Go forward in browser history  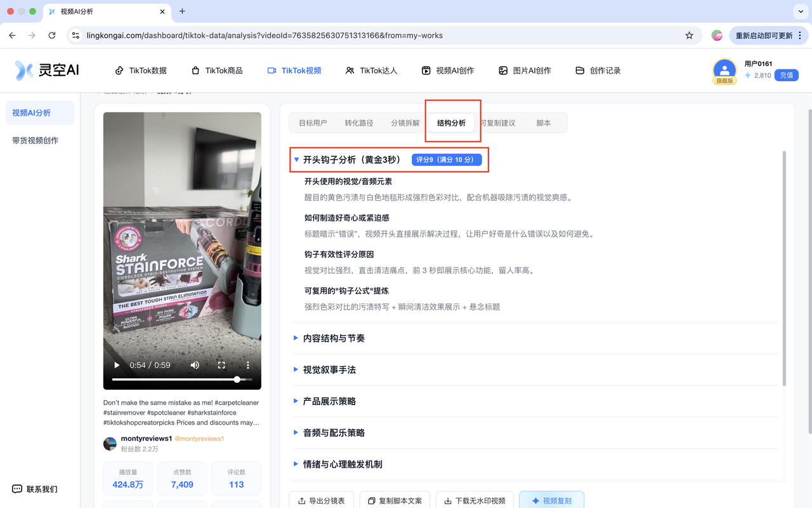pyautogui.click(x=32, y=36)
